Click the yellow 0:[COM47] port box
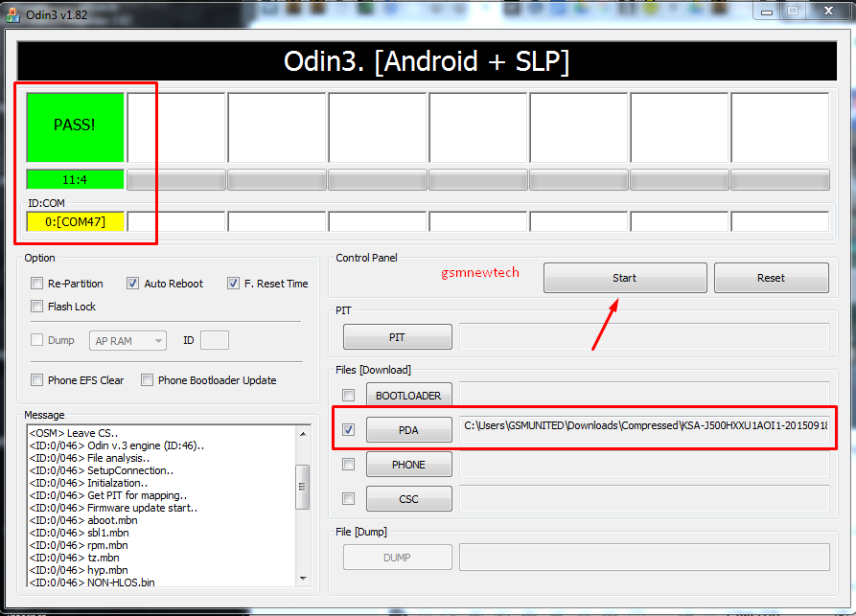This screenshot has height=616, width=856. click(x=76, y=221)
